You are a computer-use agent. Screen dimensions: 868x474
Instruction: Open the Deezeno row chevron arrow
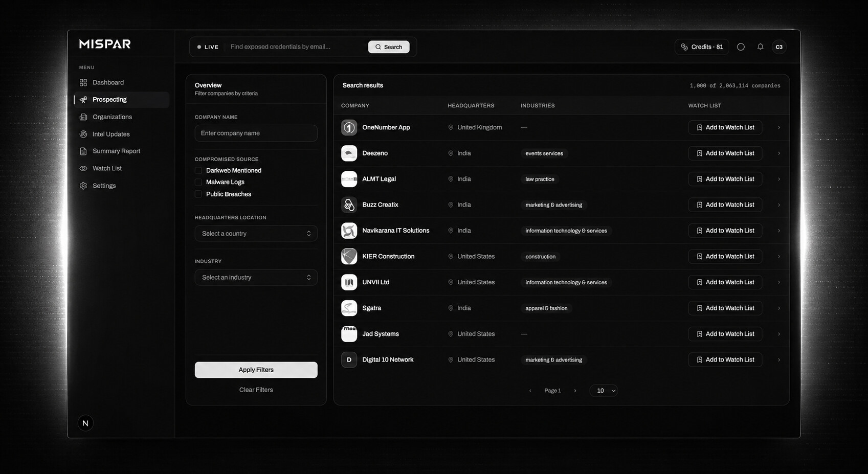pyautogui.click(x=779, y=153)
